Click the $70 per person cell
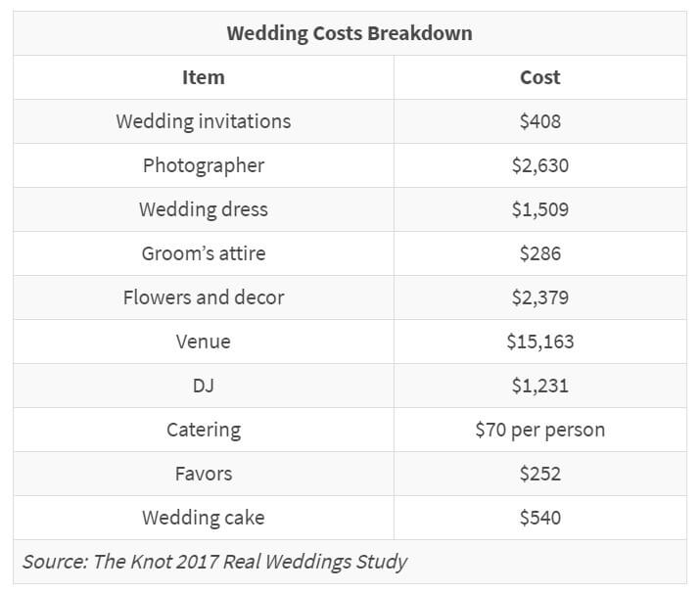 coord(540,430)
